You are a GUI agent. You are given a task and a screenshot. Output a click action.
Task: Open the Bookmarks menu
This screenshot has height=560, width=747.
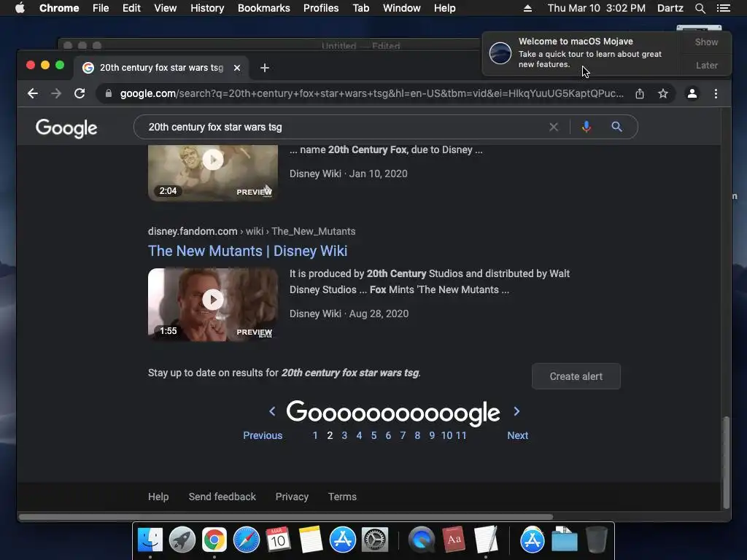264,8
